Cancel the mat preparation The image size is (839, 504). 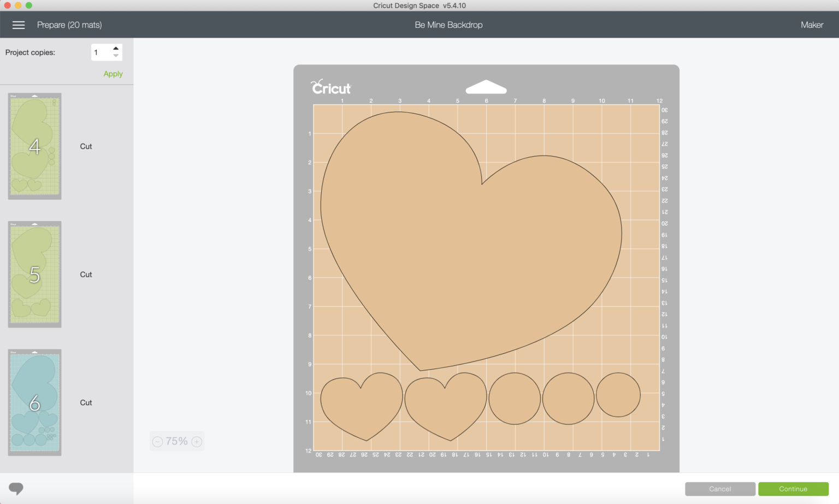720,489
